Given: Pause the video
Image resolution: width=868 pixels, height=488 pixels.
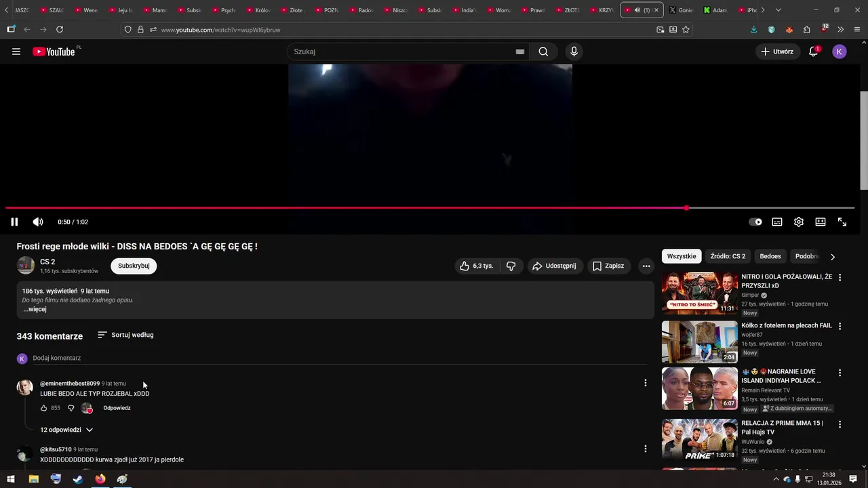Looking at the screenshot, I should [14, 222].
